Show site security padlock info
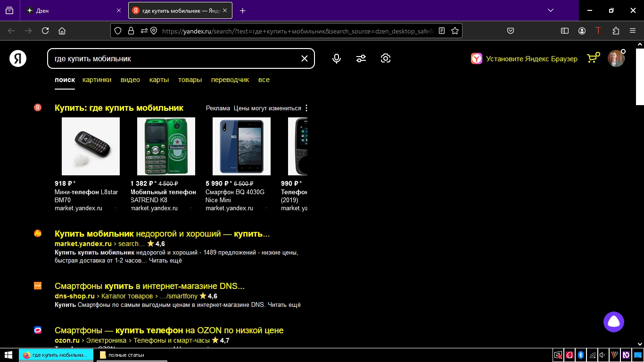Image resolution: width=644 pixels, height=362 pixels. [x=131, y=31]
